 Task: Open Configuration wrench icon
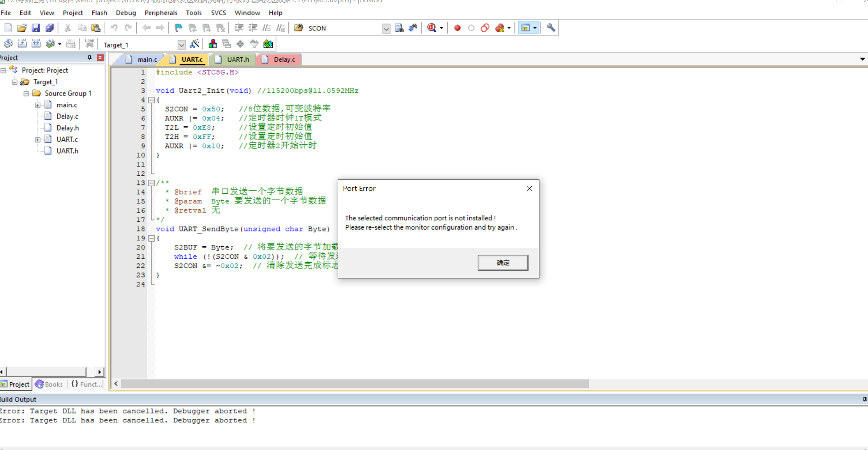pyautogui.click(x=551, y=28)
